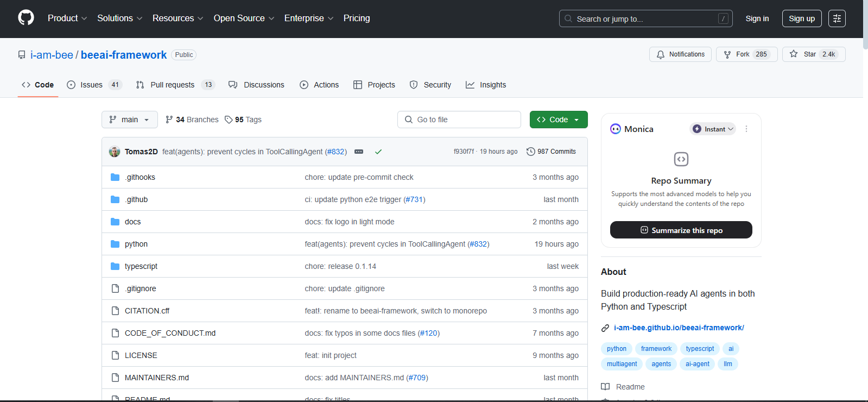This screenshot has width=868, height=402.
Task: Select the llm topic tag
Action: tap(728, 364)
